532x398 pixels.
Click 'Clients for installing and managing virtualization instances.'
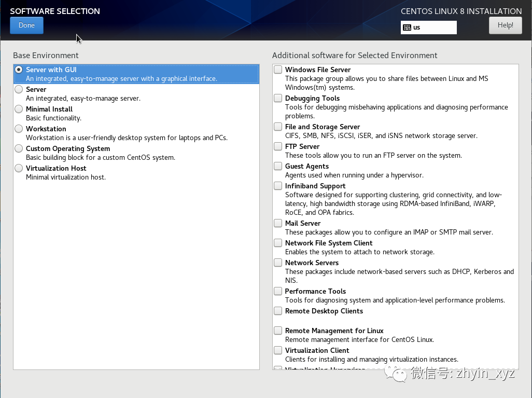click(x=371, y=359)
